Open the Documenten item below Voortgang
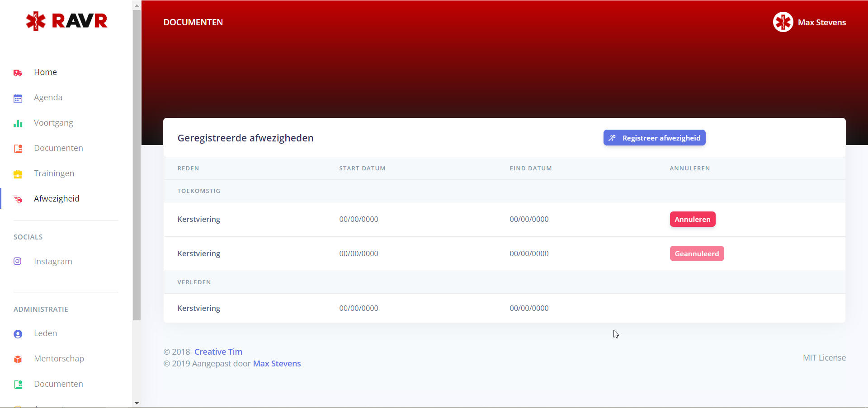The height and width of the screenshot is (408, 868). [58, 148]
